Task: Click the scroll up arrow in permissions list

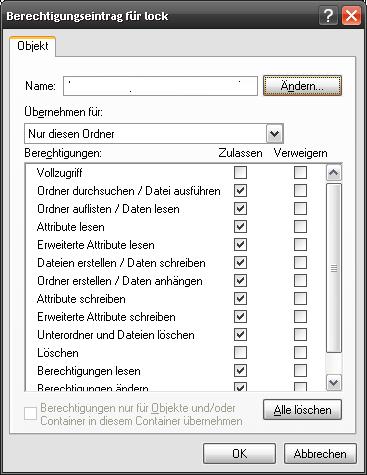Action: coord(334,173)
